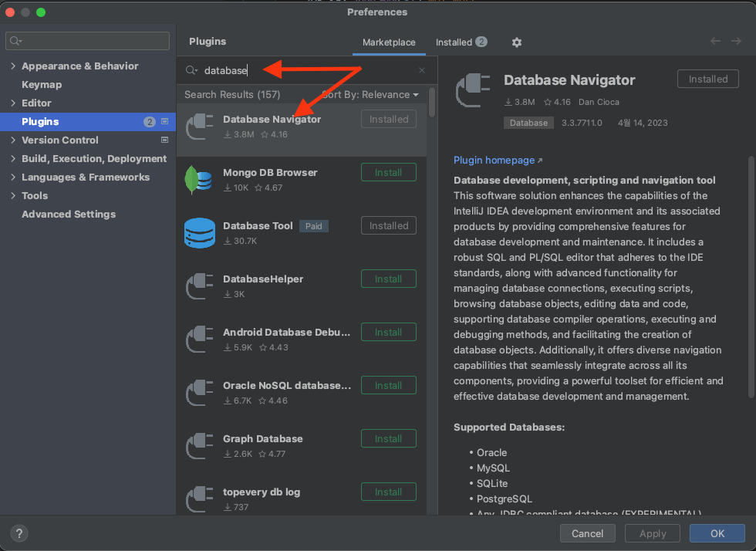Click the Installed tab count badge
Screen dimensions: 756x551
pyautogui.click(x=481, y=42)
